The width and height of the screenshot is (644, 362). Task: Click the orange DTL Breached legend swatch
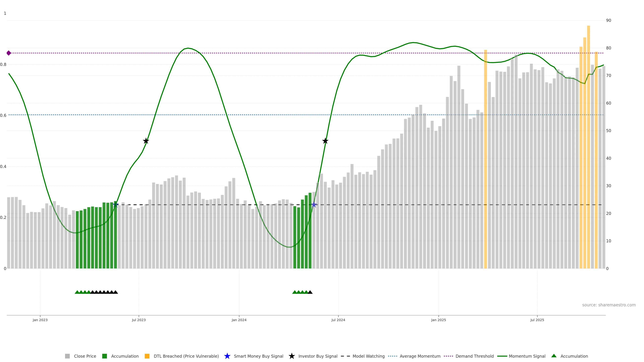[147, 356]
